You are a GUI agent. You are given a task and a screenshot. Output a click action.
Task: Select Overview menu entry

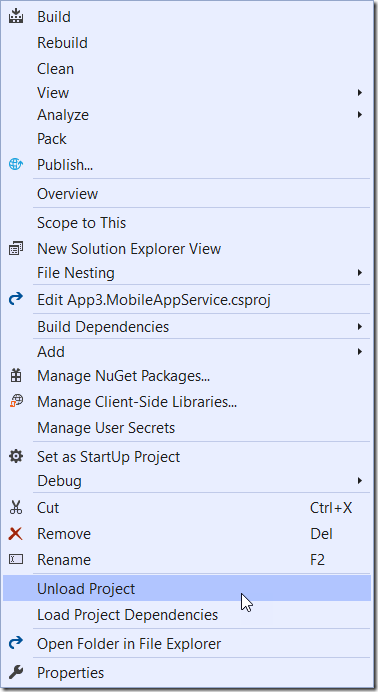pos(187,194)
